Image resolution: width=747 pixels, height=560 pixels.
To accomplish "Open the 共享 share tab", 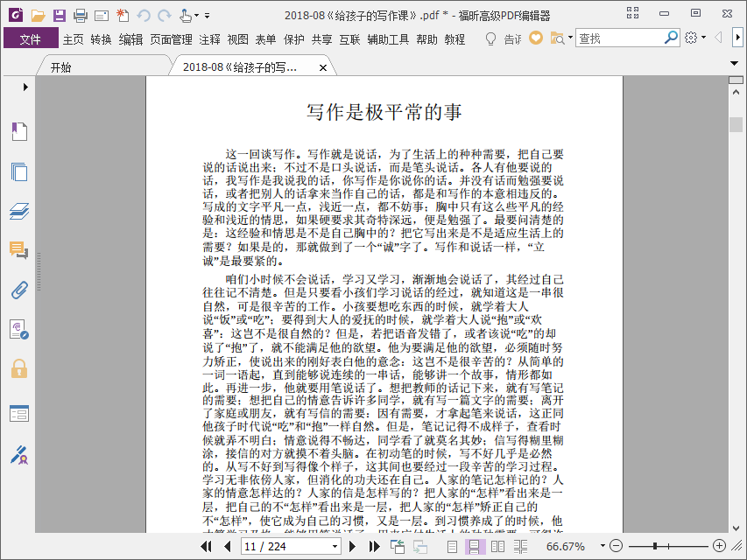I will click(322, 39).
